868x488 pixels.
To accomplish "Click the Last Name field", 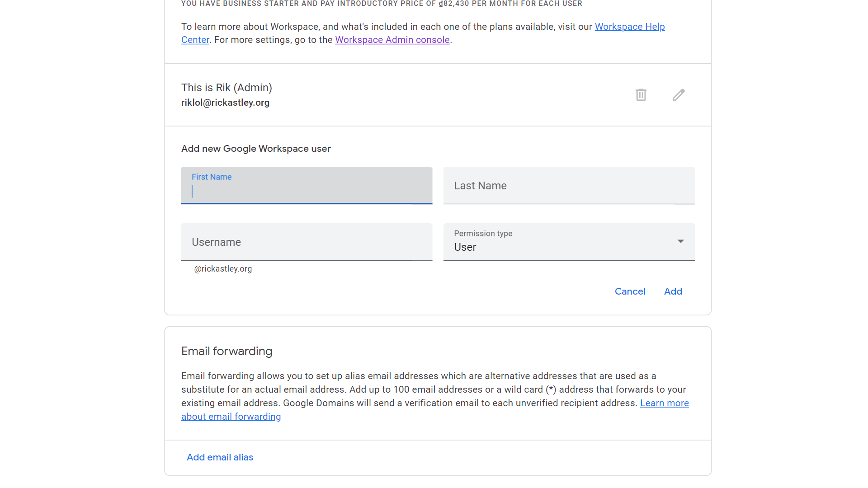I will 569,185.
